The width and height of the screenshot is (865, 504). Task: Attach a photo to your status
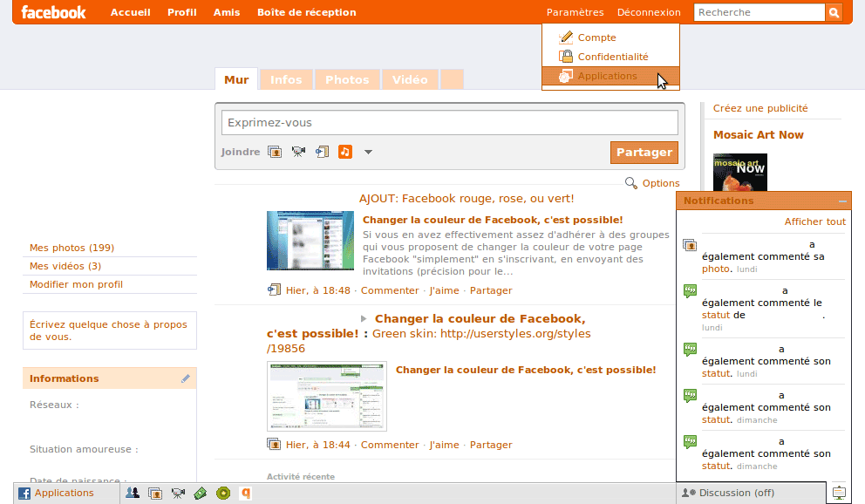(x=275, y=151)
